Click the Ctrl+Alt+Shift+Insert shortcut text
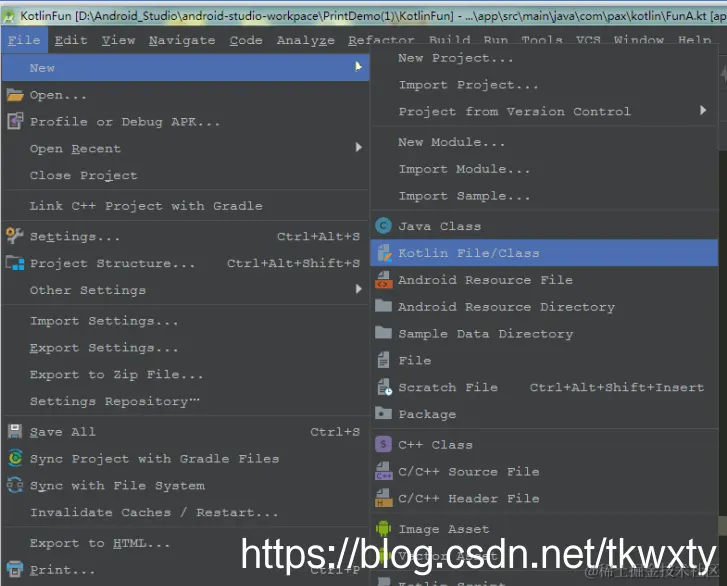Viewport: 727px width, 586px height. point(617,387)
